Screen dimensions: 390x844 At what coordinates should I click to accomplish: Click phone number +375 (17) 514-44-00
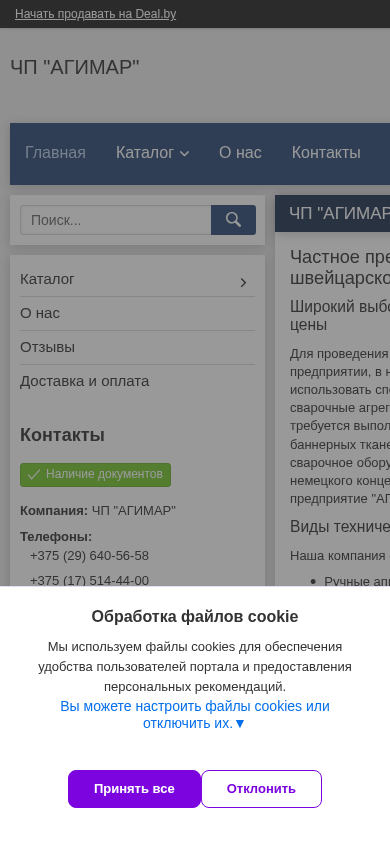pos(89,580)
